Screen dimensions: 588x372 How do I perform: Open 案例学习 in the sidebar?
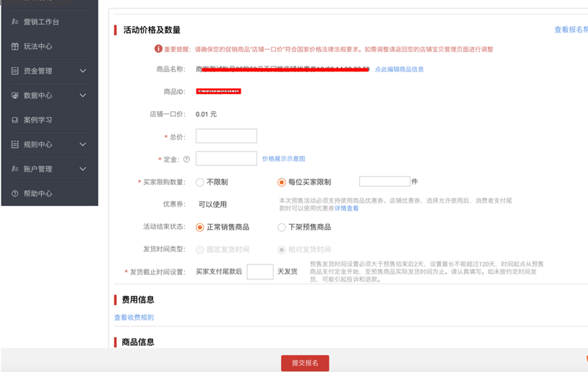pyautogui.click(x=38, y=120)
